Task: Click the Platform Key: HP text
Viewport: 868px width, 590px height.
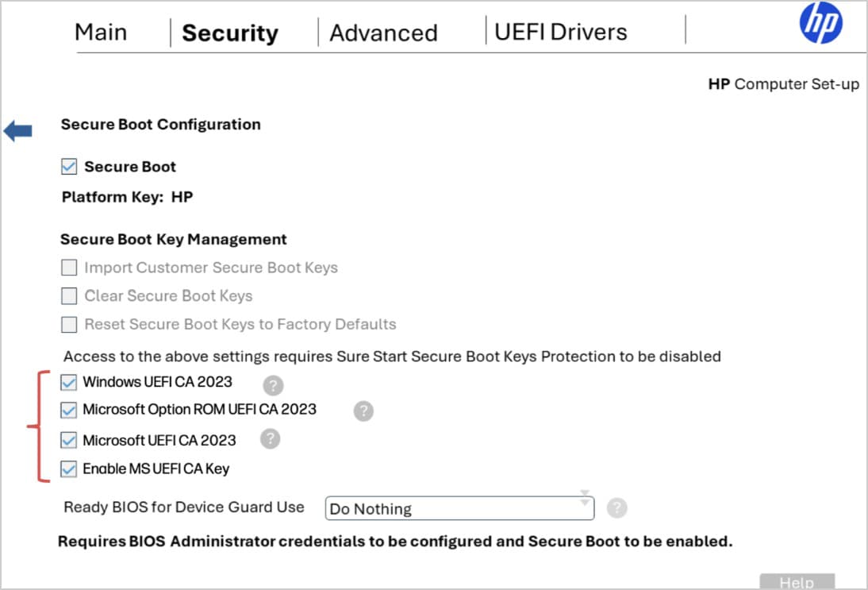Action: click(127, 197)
